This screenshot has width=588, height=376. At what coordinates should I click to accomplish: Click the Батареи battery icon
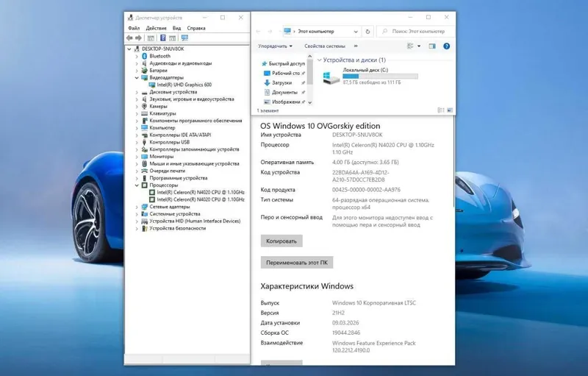click(144, 70)
